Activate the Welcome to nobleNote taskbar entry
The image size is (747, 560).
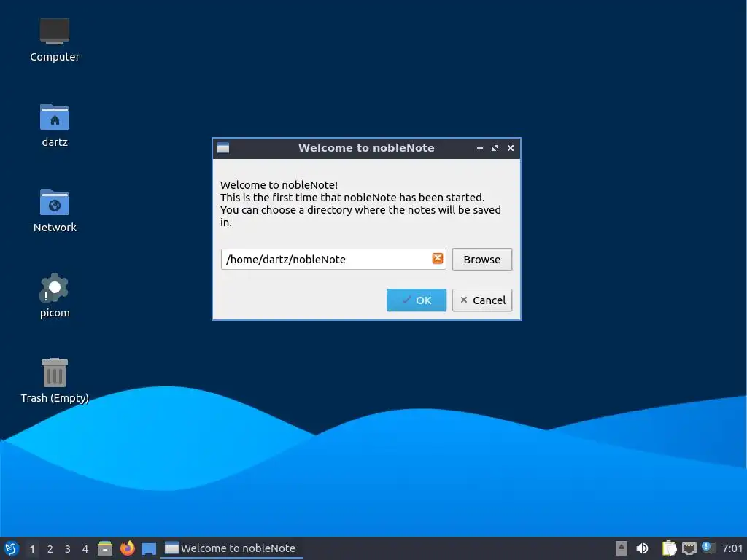(x=231, y=548)
